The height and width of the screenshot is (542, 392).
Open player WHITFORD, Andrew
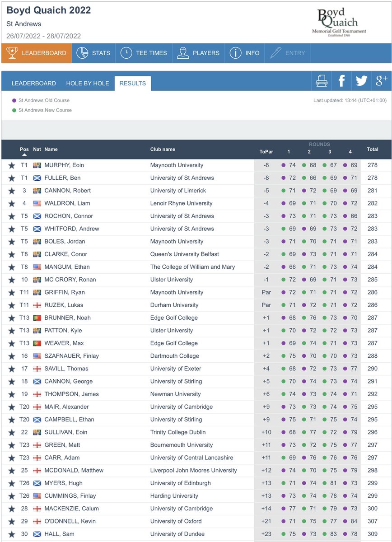click(72, 229)
